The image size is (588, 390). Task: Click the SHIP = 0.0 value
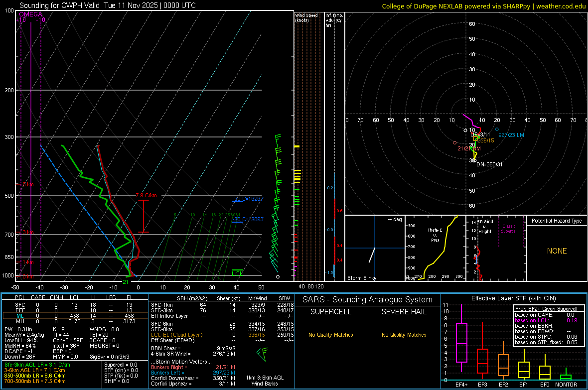click(x=117, y=381)
